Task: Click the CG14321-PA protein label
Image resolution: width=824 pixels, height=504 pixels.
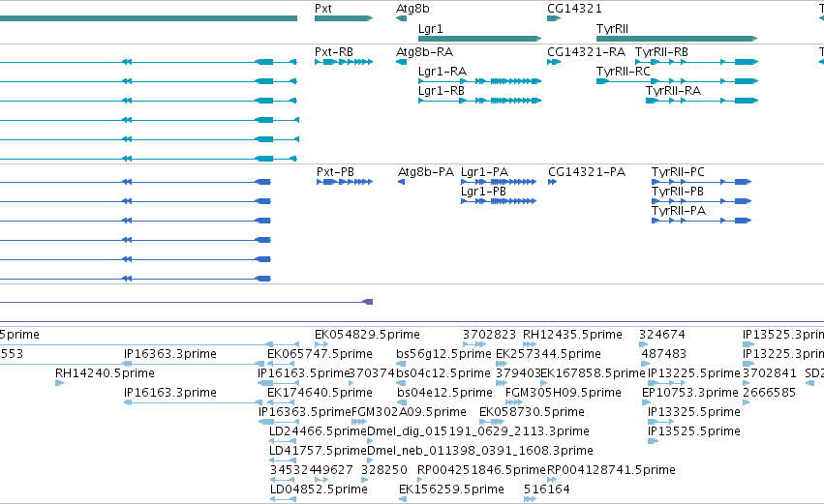Action: (x=587, y=172)
